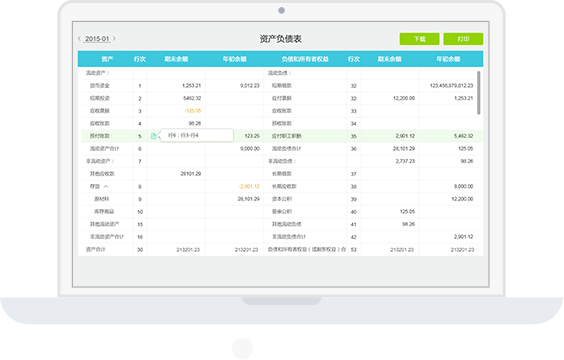Click the 28101.29 value in 其他应收款 row

pyautogui.click(x=191, y=174)
